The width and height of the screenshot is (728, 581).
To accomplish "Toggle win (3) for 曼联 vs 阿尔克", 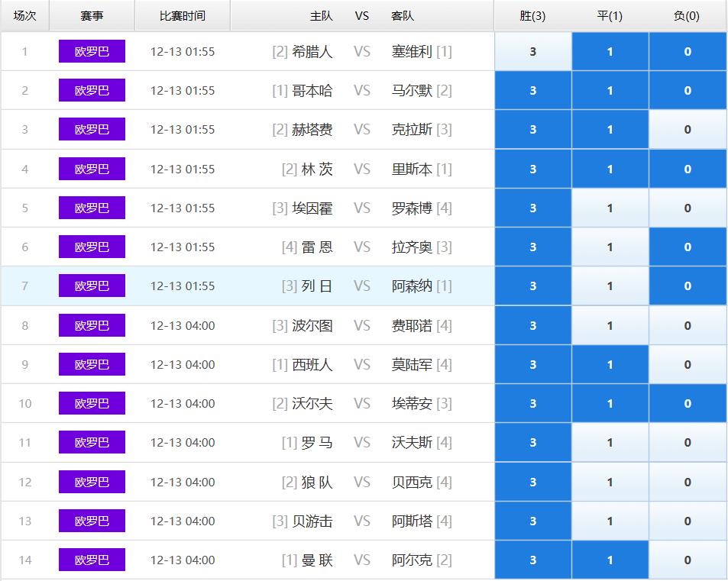I will point(533,560).
